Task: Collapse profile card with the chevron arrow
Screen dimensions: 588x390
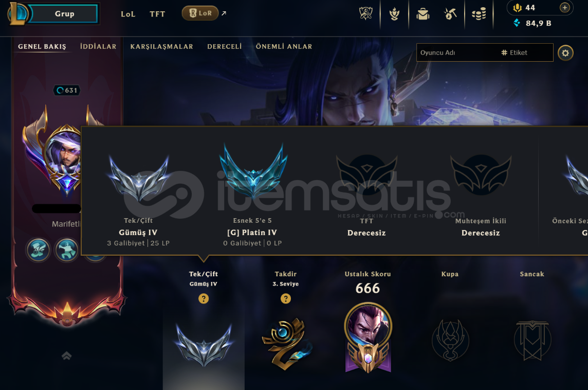Action: point(67,356)
